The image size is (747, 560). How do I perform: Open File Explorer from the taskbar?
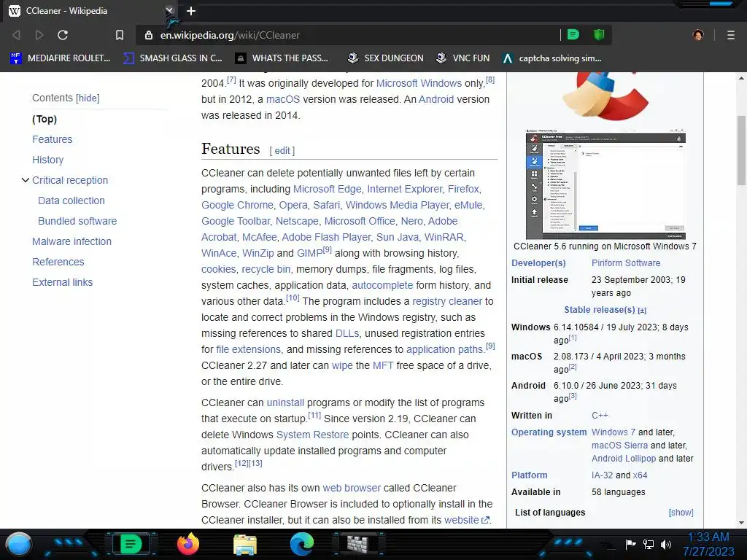point(245,545)
